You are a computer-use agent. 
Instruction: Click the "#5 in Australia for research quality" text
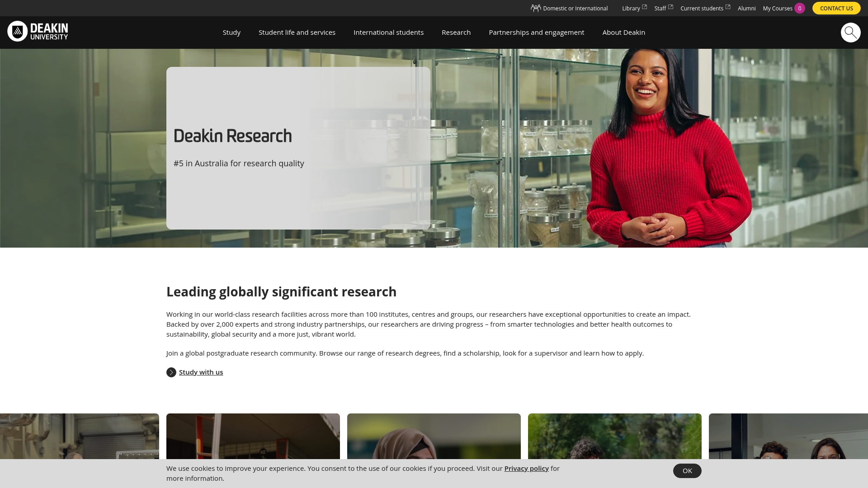239,164
